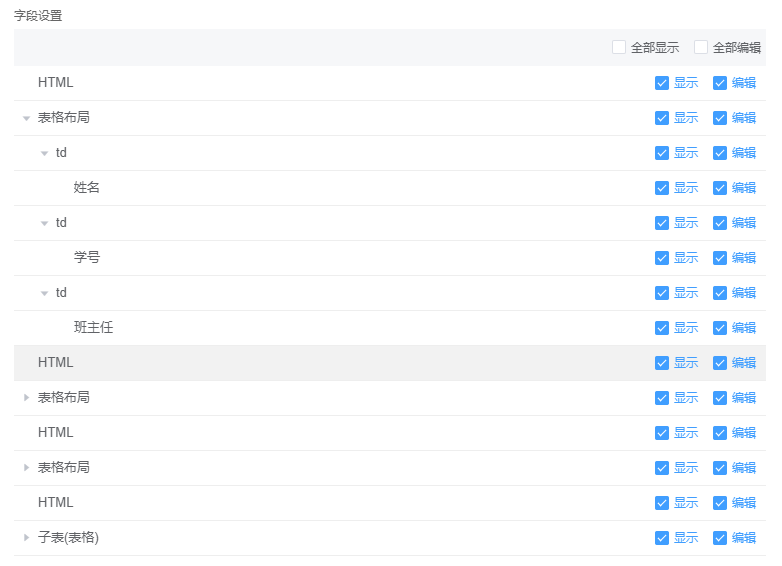Collapse the expanded 表格布局 node arrow
Image resolution: width=782 pixels, height=566 pixels.
point(26,118)
